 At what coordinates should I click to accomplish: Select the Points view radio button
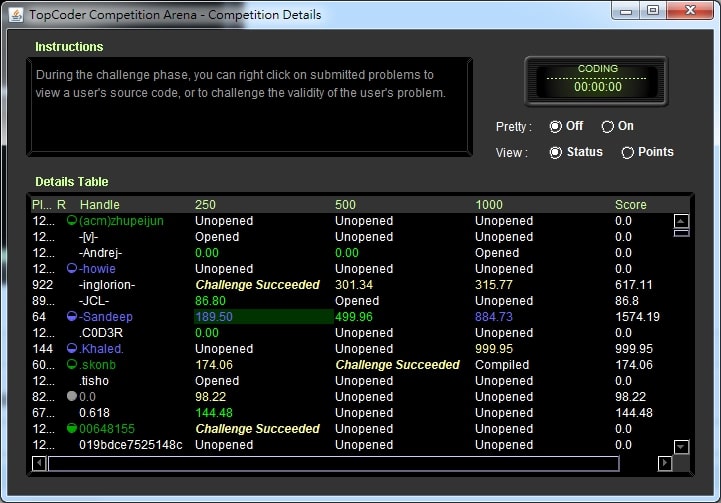pos(628,152)
